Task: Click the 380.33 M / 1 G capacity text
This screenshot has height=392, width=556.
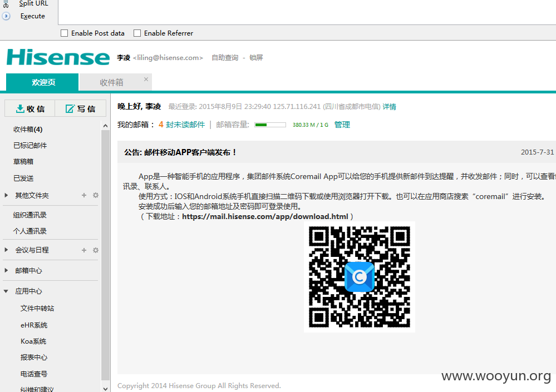Action: coord(310,125)
